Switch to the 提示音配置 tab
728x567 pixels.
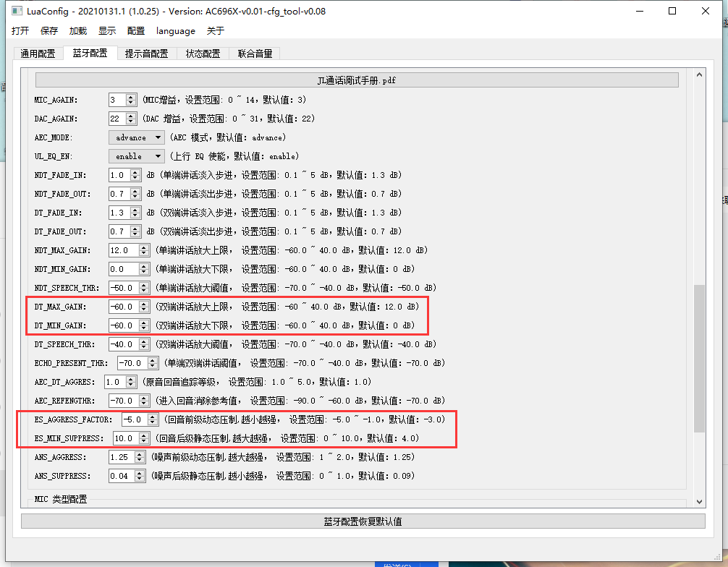tap(147, 54)
